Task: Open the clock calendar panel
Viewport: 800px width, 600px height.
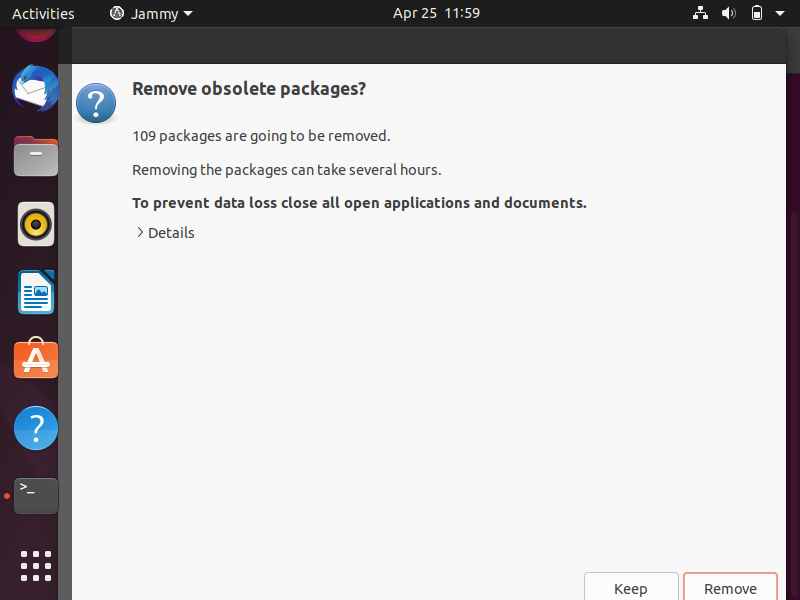Action: click(x=436, y=13)
